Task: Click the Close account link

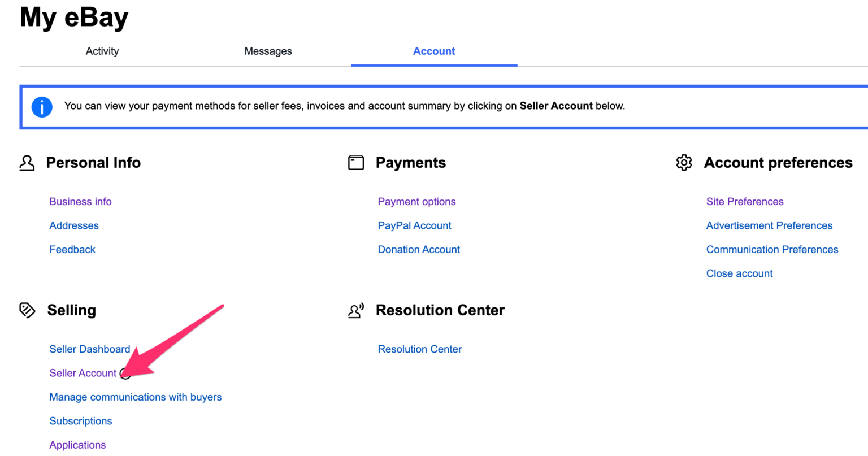Action: [739, 273]
